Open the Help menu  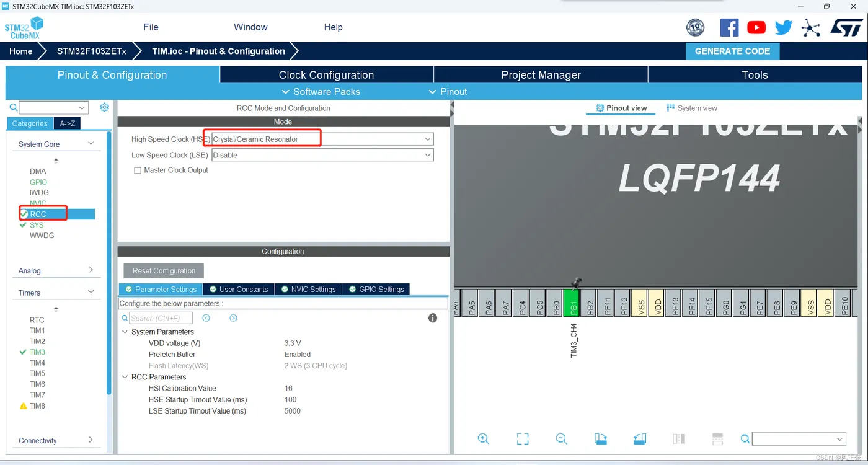[333, 27]
